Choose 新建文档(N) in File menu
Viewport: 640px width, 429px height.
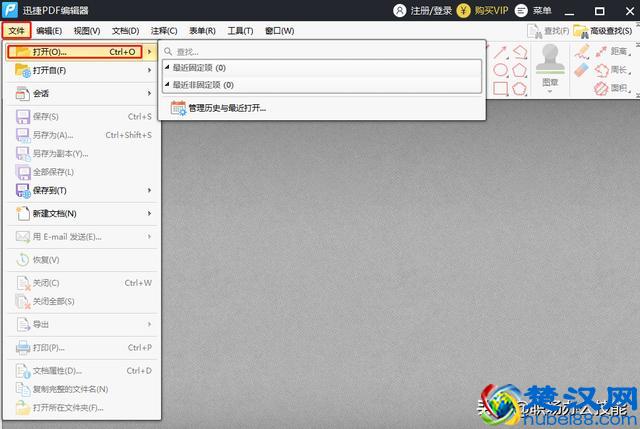click(x=82, y=213)
